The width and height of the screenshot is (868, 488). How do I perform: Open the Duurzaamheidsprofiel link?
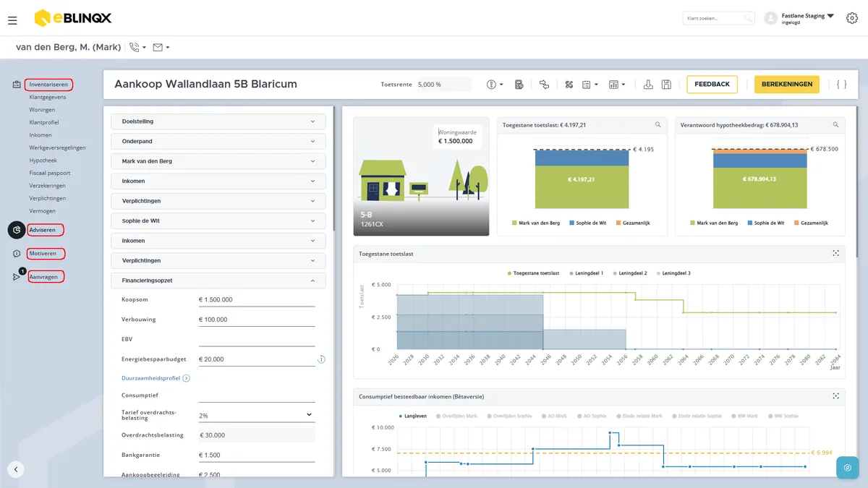tap(156, 378)
